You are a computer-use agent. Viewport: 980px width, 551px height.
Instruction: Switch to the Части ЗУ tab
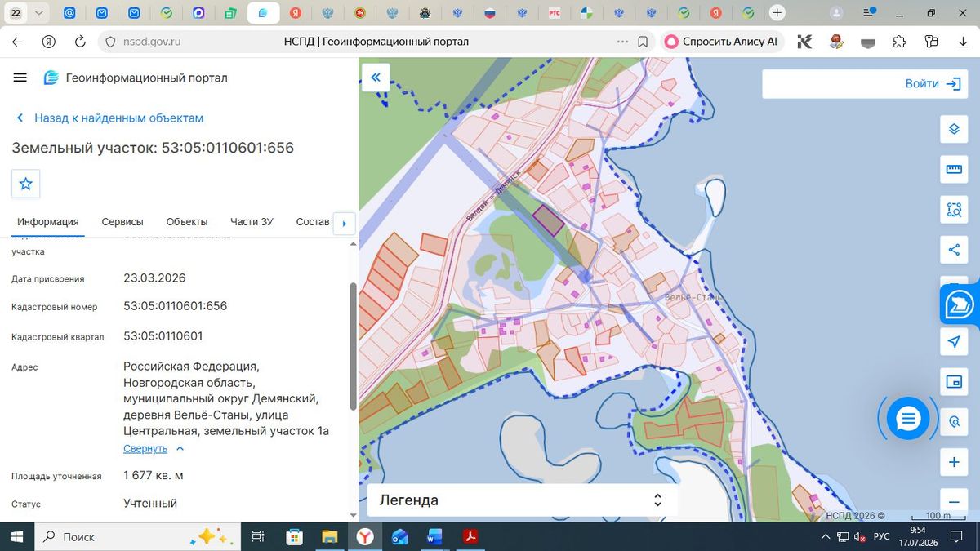pyautogui.click(x=252, y=222)
